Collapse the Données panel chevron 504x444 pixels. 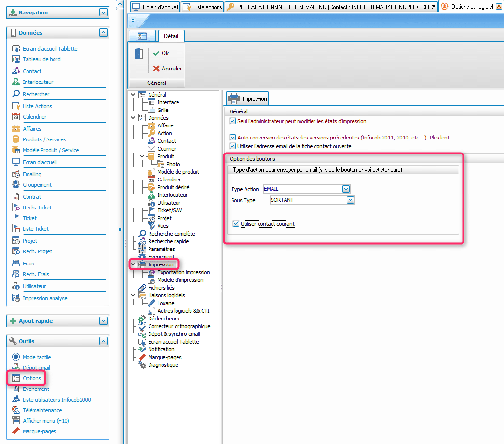tap(103, 33)
